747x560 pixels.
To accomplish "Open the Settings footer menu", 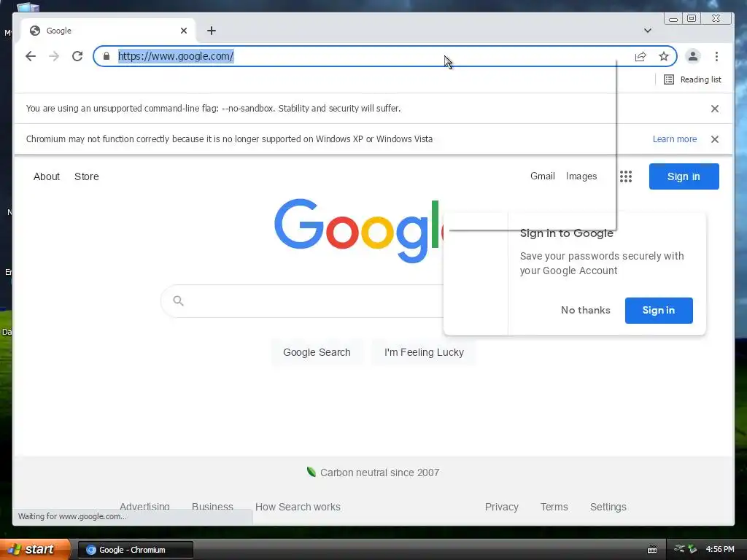I will click(608, 507).
